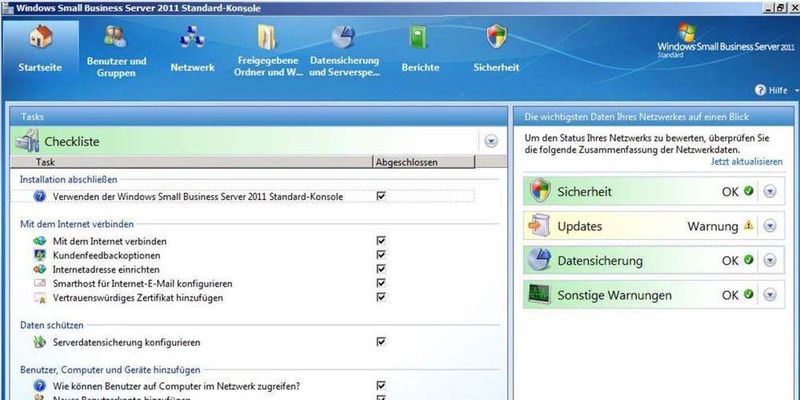
Task: Open Serverdatensicherung konfigurieren task
Action: click(127, 342)
